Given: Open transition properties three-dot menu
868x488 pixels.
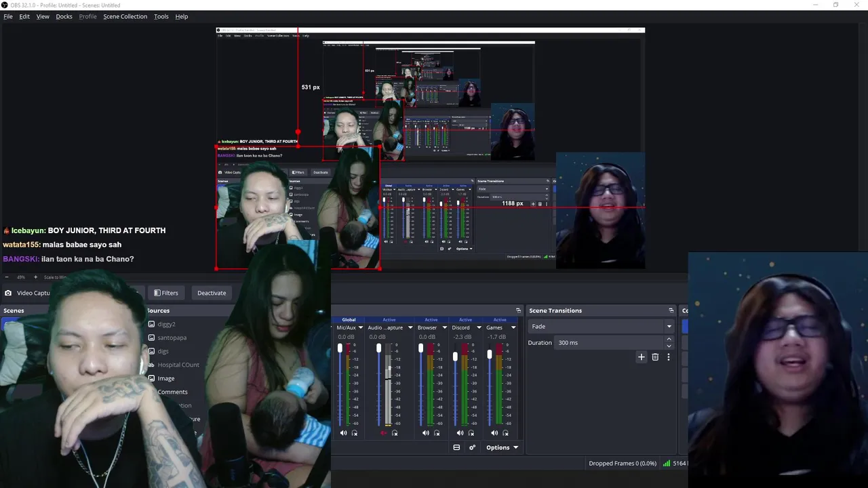Looking at the screenshot, I should 669,357.
